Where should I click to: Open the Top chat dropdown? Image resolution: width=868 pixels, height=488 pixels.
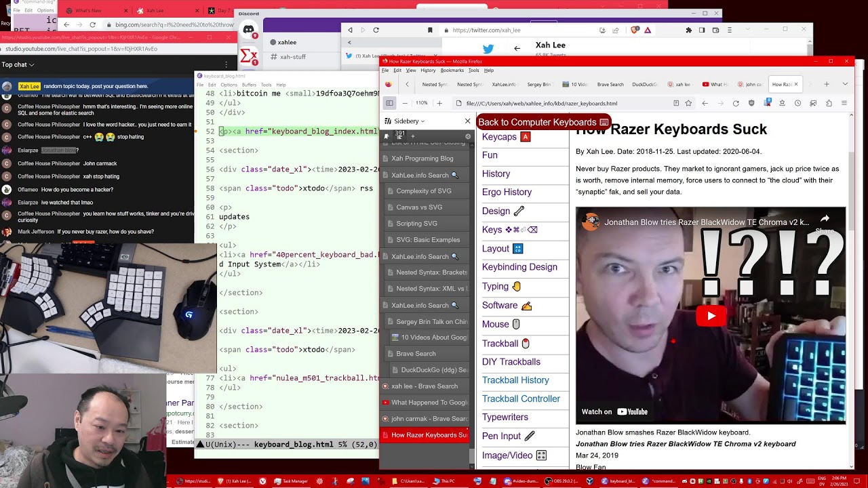tap(18, 65)
